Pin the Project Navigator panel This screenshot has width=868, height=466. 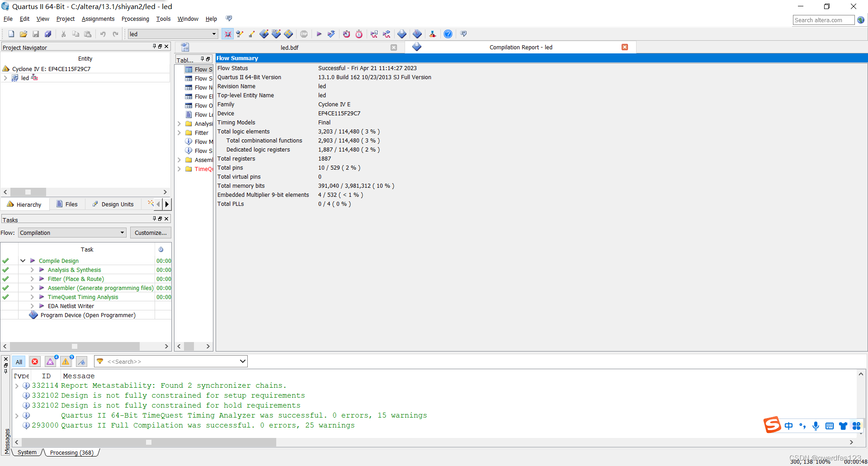(x=154, y=46)
